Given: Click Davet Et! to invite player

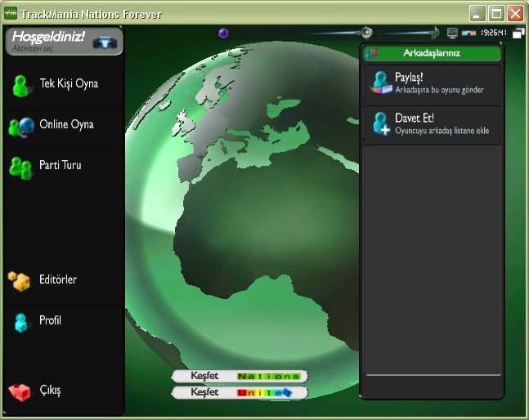Looking at the screenshot, I should point(433,124).
